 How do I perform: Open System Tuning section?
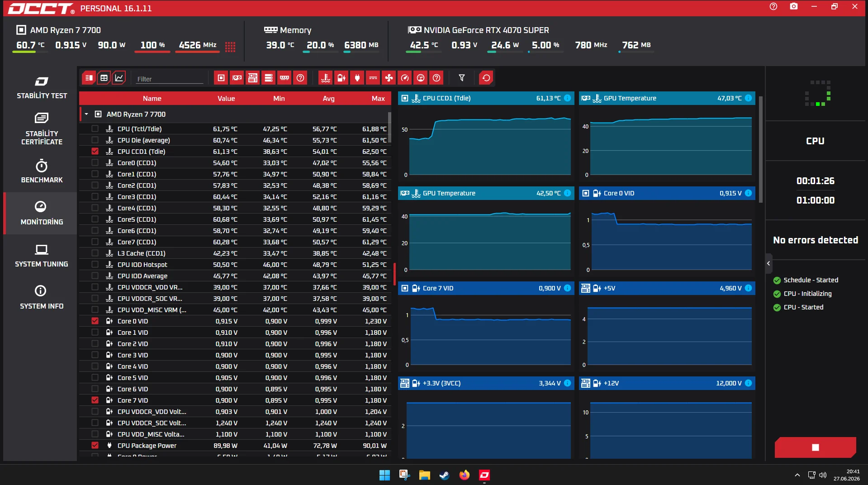coord(42,256)
